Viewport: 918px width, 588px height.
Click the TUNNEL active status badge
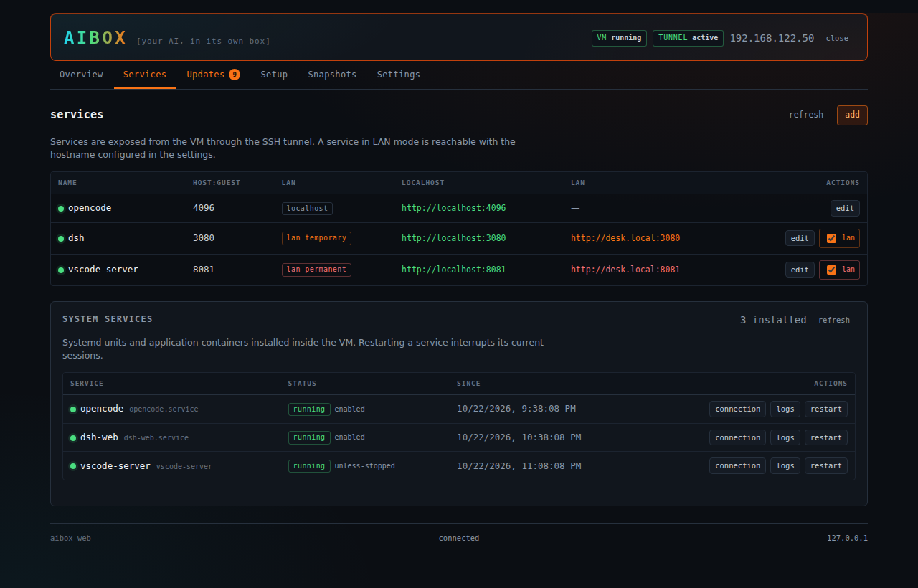[x=688, y=38]
